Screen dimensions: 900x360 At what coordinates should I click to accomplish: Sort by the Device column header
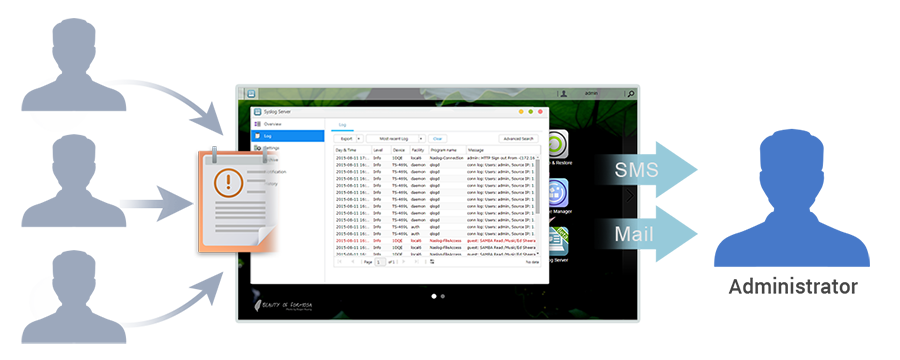point(400,150)
